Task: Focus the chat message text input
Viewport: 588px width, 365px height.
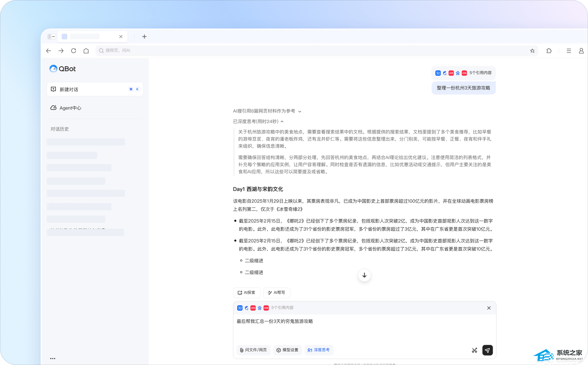Action: tap(364, 328)
